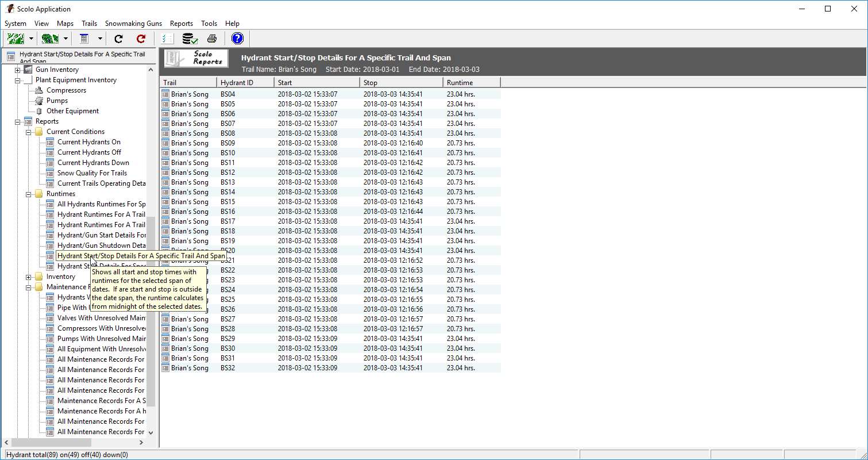Click the red refresh arrow icon
This screenshot has width=868, height=460.
point(141,39)
